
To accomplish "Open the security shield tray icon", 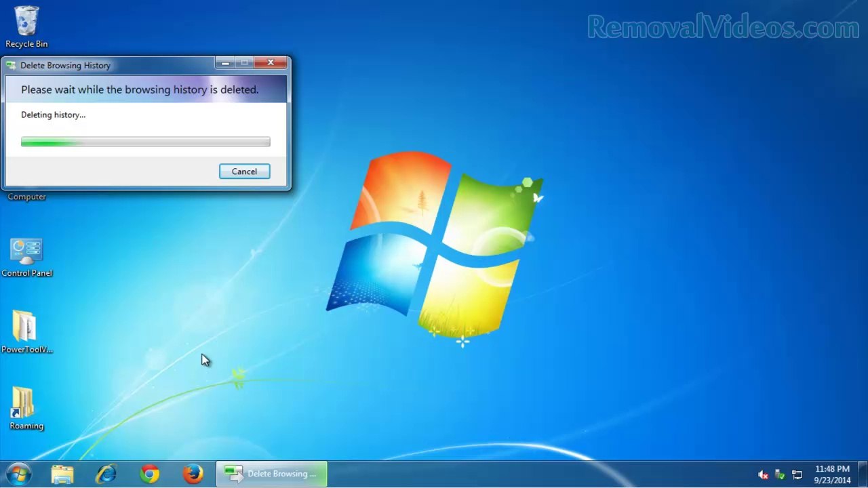I will 781,475.
